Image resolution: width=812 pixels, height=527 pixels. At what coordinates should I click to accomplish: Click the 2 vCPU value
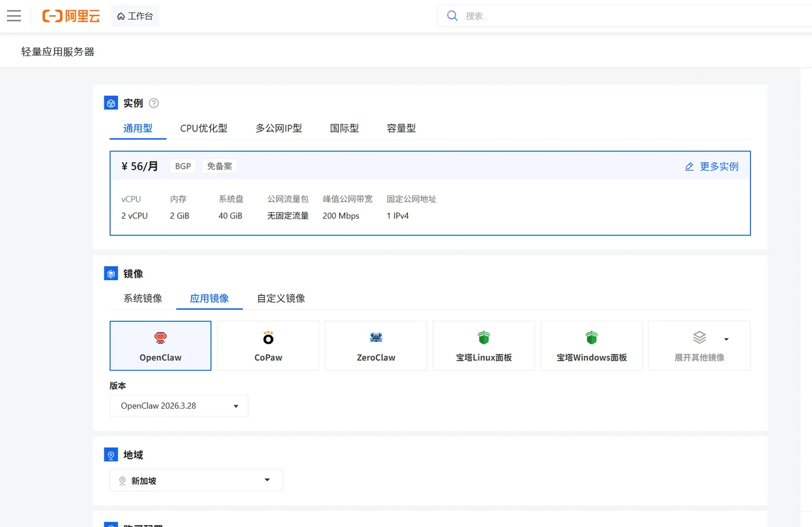tap(135, 216)
